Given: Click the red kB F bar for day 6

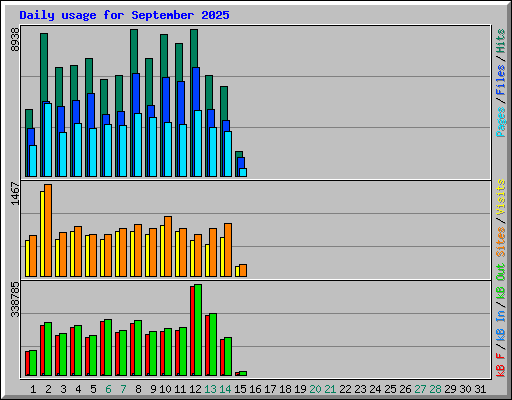Looking at the screenshot, I should pos(102,348).
